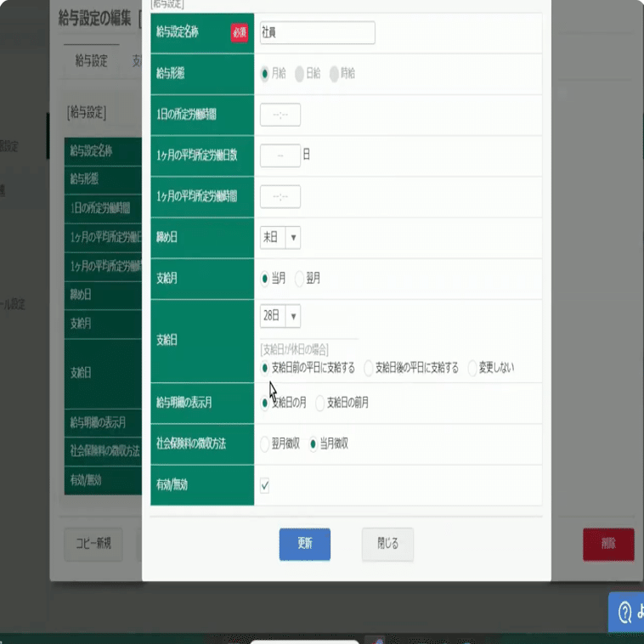Select 支給日前の平日に支給する option
This screenshot has width=644, height=644.
click(265, 368)
